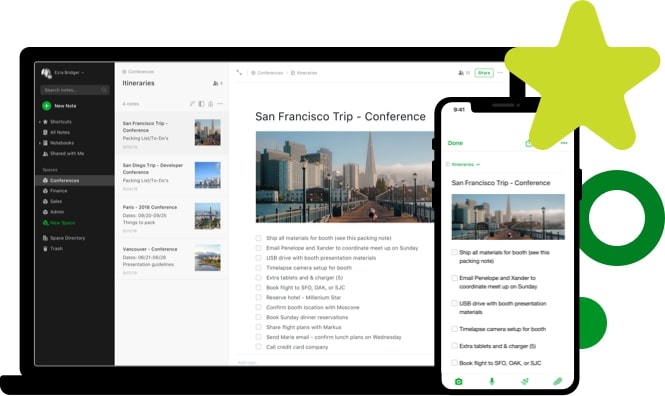Tap the attachment paperclip icon on the phone
Screen dimensions: 665x396
[x=558, y=381]
